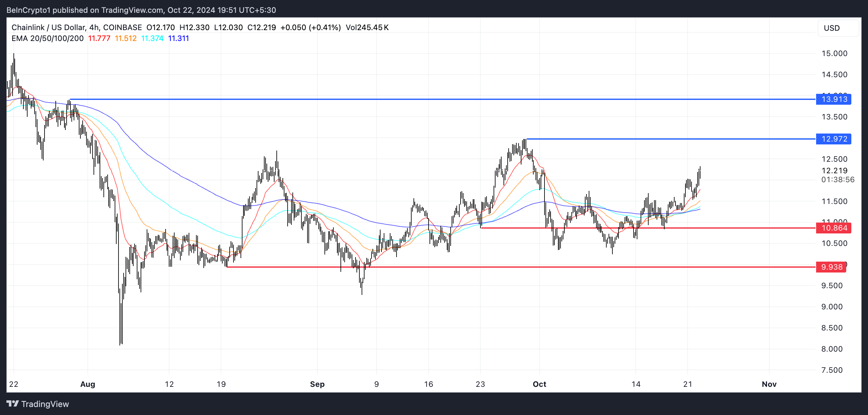The width and height of the screenshot is (868, 415).
Task: Click the EMA 20/50/100/200 indicator label
Action: click(x=47, y=38)
